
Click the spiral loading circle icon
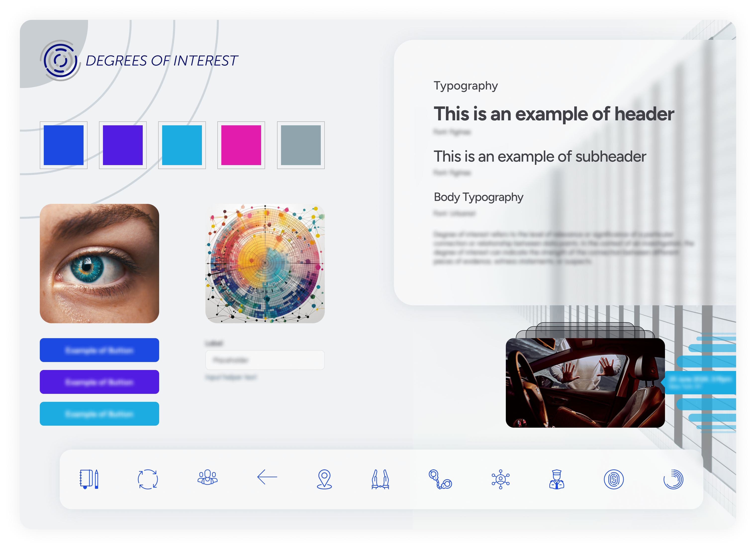[673, 479]
